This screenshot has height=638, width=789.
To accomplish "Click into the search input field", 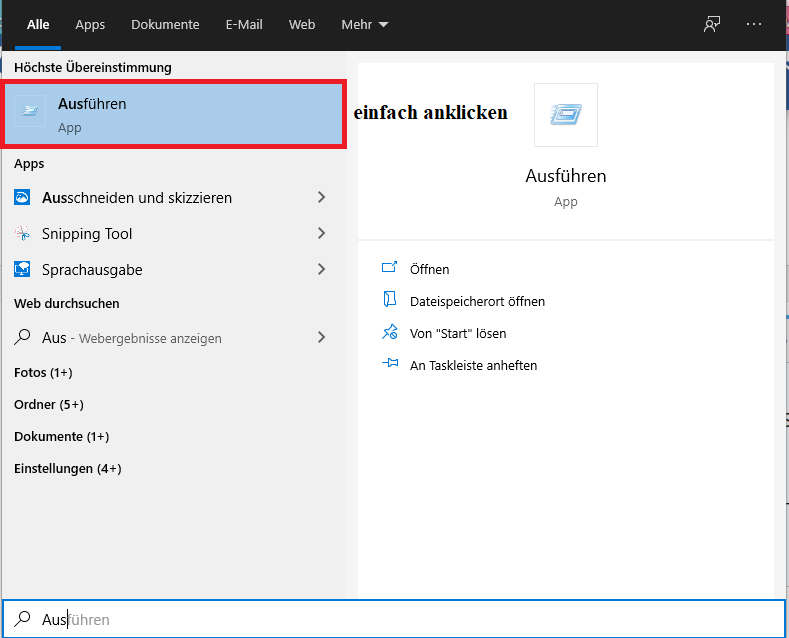I will point(400,620).
